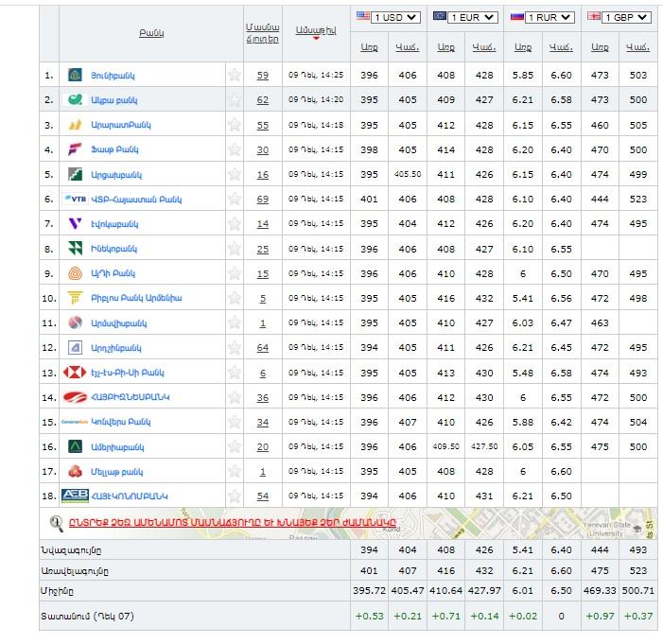The height and width of the screenshot is (644, 663).
Task: Click branch count 69 for VTB bank
Action: pyautogui.click(x=262, y=199)
